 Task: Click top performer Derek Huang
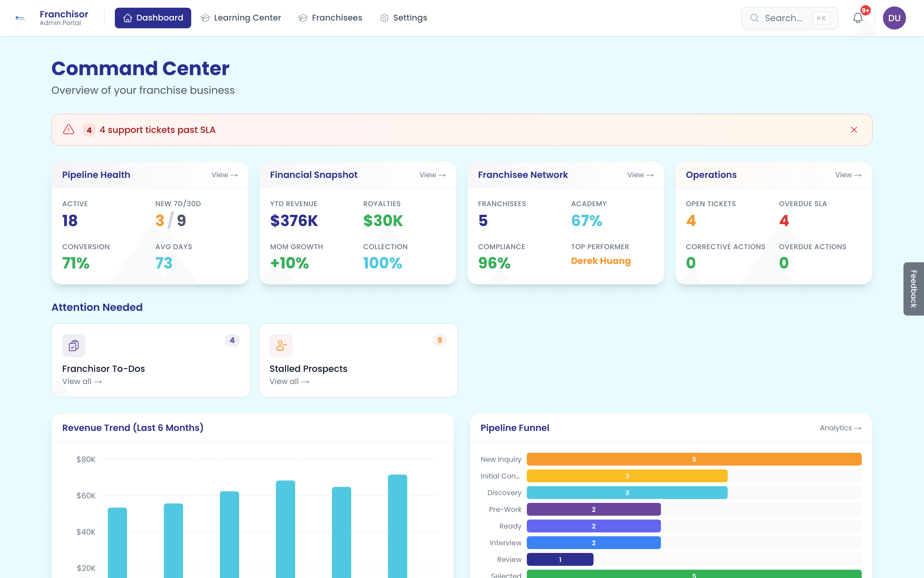[x=601, y=261]
